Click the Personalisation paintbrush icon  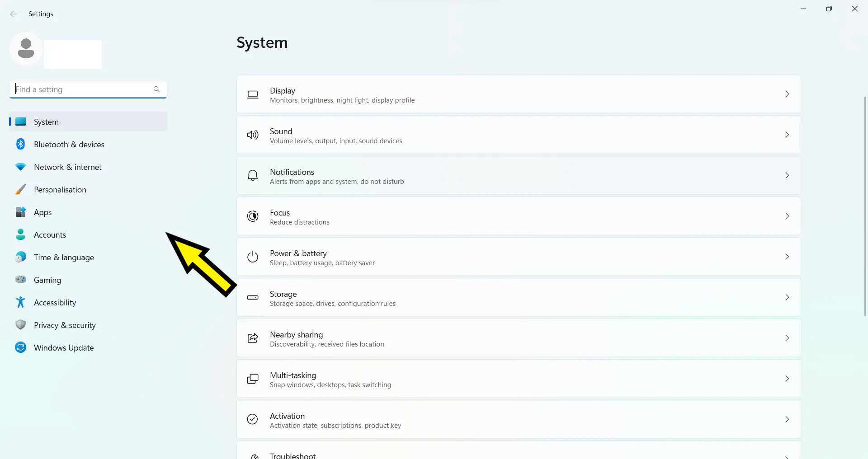[x=20, y=189]
